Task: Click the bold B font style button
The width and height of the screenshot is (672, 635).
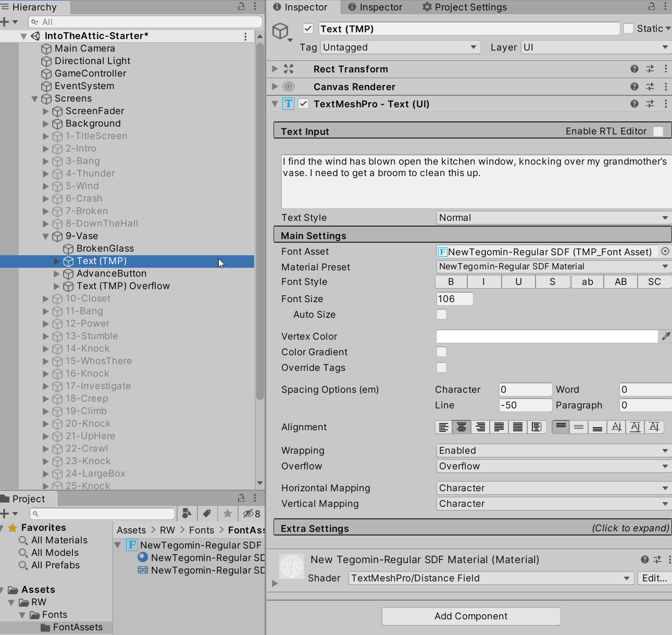Action: [x=451, y=282]
